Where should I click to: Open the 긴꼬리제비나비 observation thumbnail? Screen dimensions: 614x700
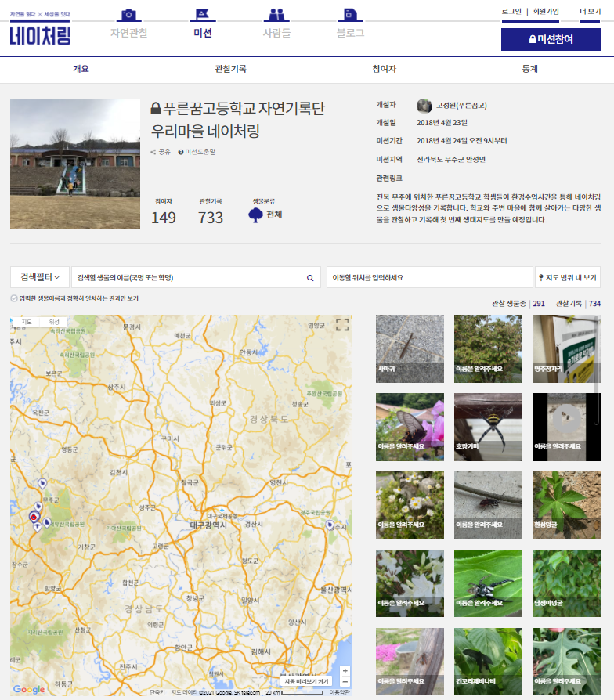488,662
